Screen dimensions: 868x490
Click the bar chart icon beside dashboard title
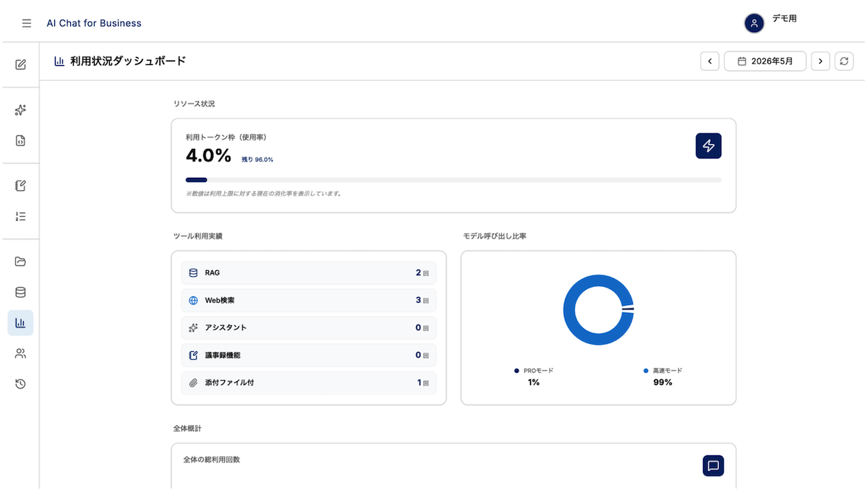[x=59, y=61]
